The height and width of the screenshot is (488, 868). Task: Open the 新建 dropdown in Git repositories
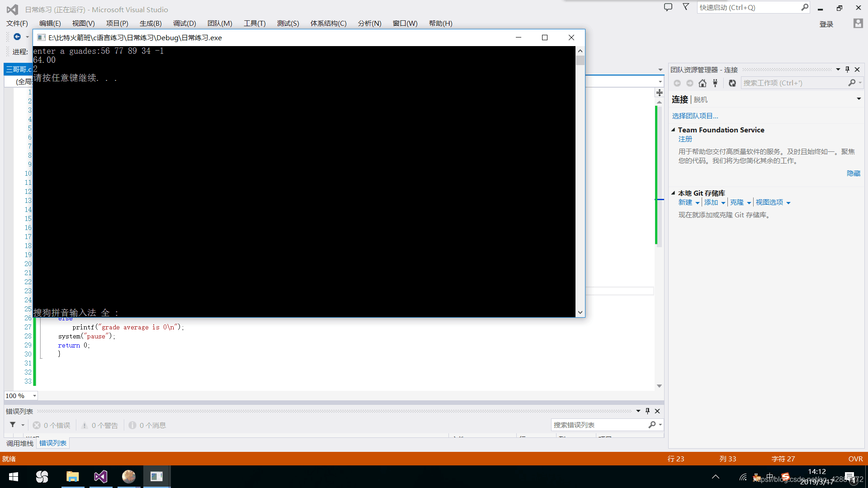click(689, 202)
